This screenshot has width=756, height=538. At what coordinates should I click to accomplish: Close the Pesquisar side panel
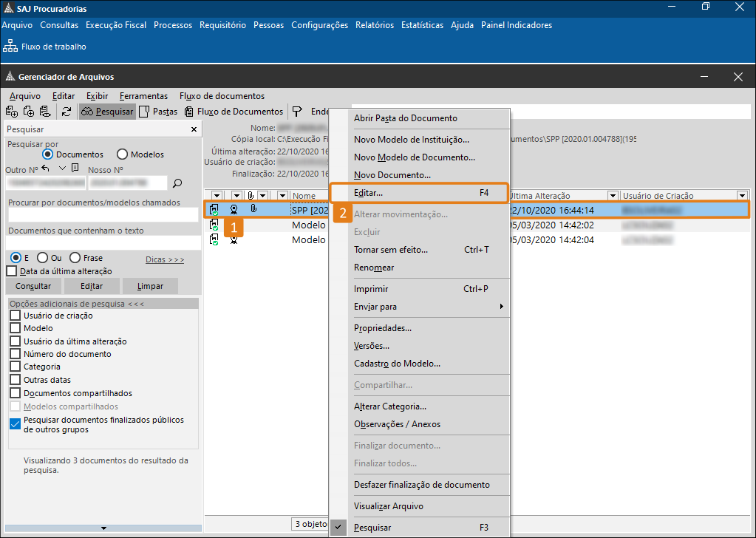pyautogui.click(x=194, y=129)
